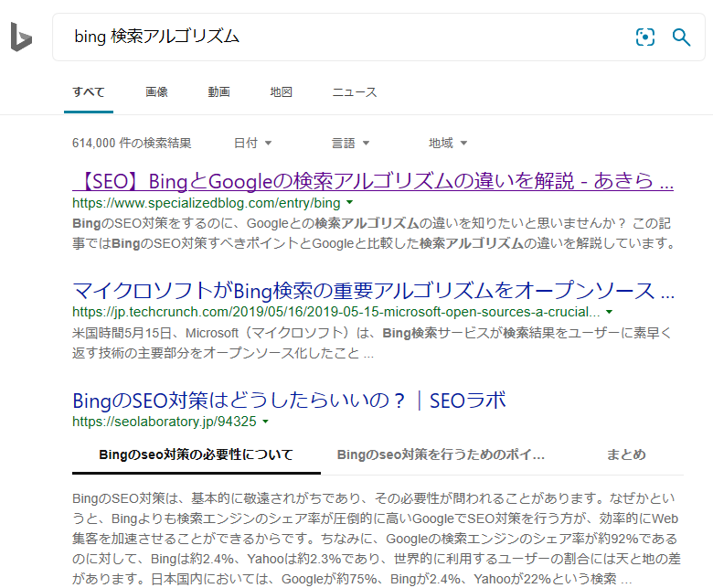The image size is (713, 588).
Task: Click the https://seolaboratory.jp/94325 URL text
Action: point(165,422)
